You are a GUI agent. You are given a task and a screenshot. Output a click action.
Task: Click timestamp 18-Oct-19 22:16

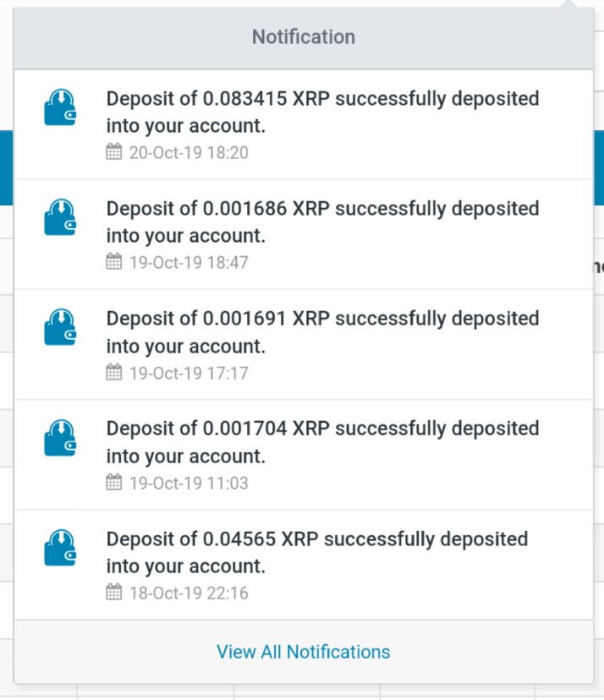pyautogui.click(x=189, y=593)
